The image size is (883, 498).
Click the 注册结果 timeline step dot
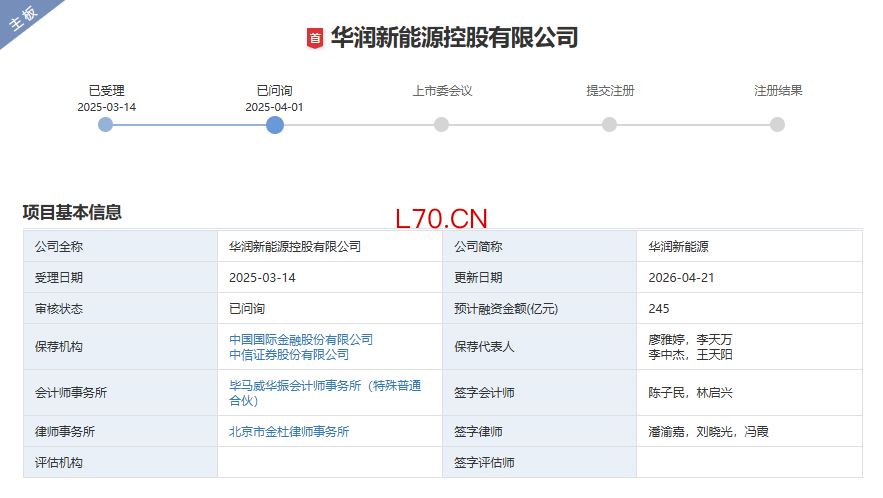pos(777,125)
